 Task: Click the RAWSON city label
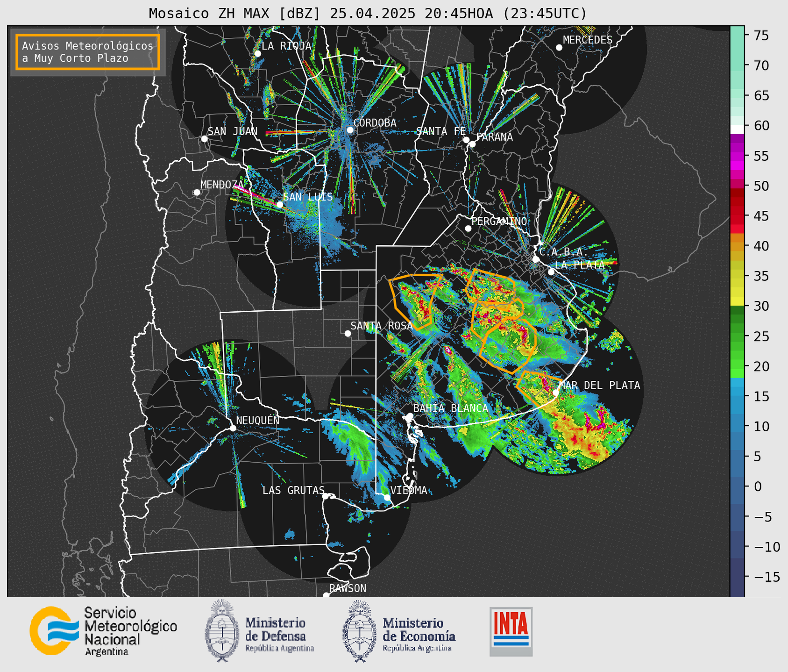(348, 588)
